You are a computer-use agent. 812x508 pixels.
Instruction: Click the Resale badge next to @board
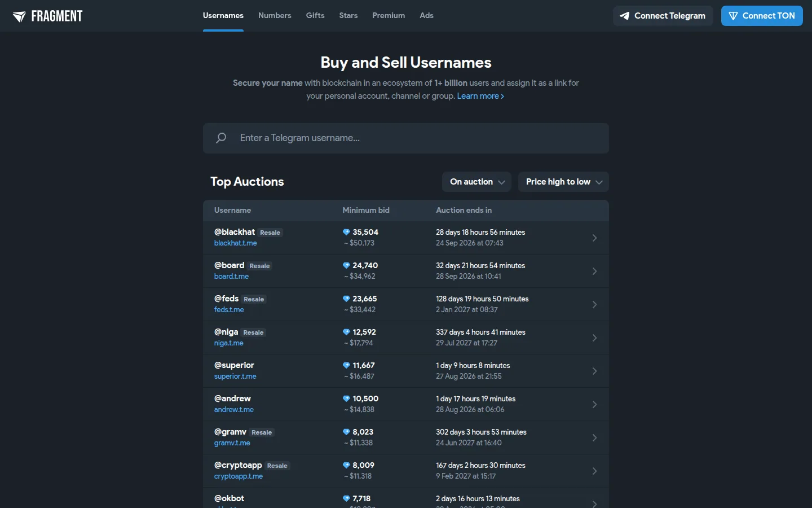[260, 266]
